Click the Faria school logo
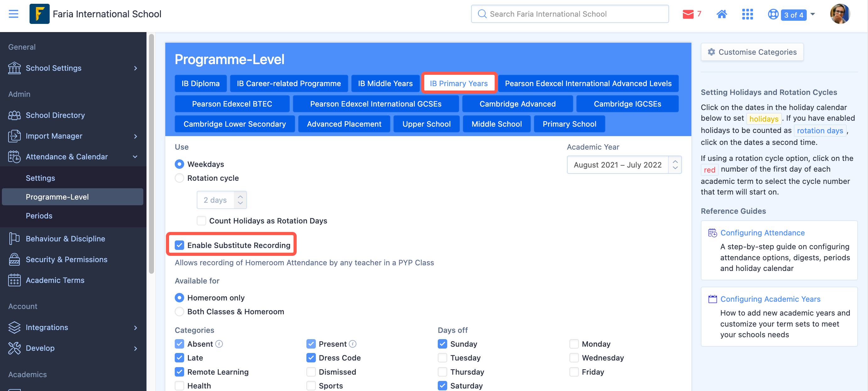This screenshot has width=868, height=391. pos(39,14)
